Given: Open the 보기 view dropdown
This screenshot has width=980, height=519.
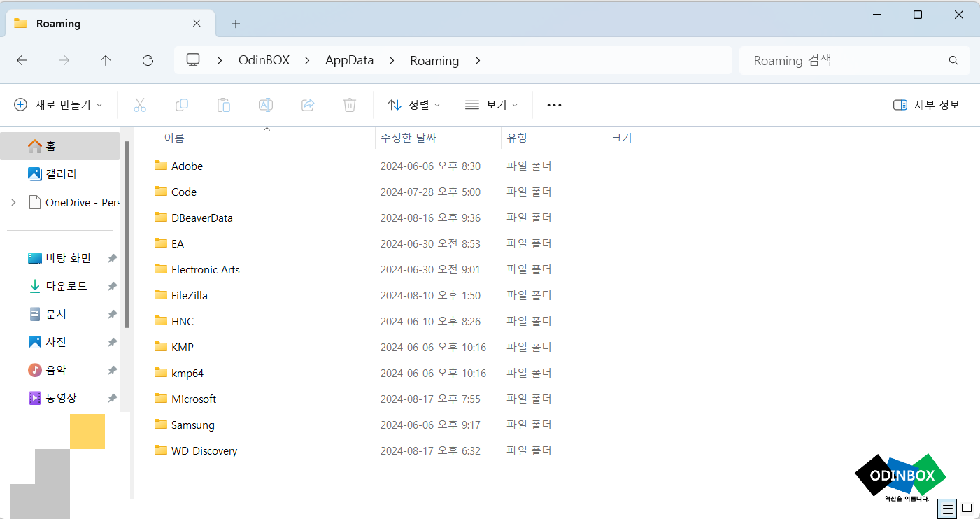Looking at the screenshot, I should click(x=491, y=105).
